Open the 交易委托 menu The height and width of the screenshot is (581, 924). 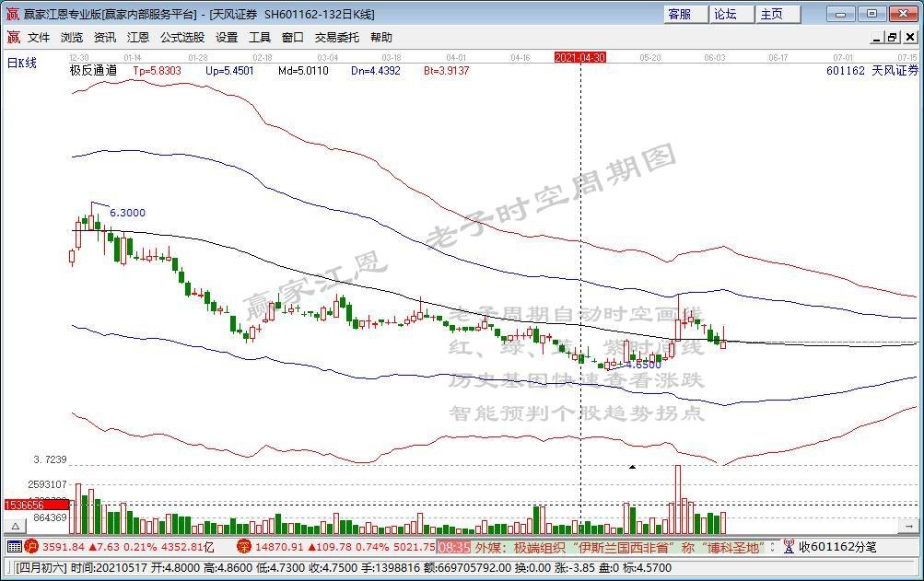coord(337,38)
